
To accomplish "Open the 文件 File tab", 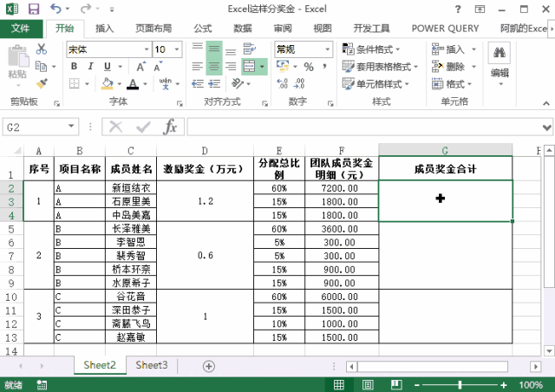I will pos(21,29).
